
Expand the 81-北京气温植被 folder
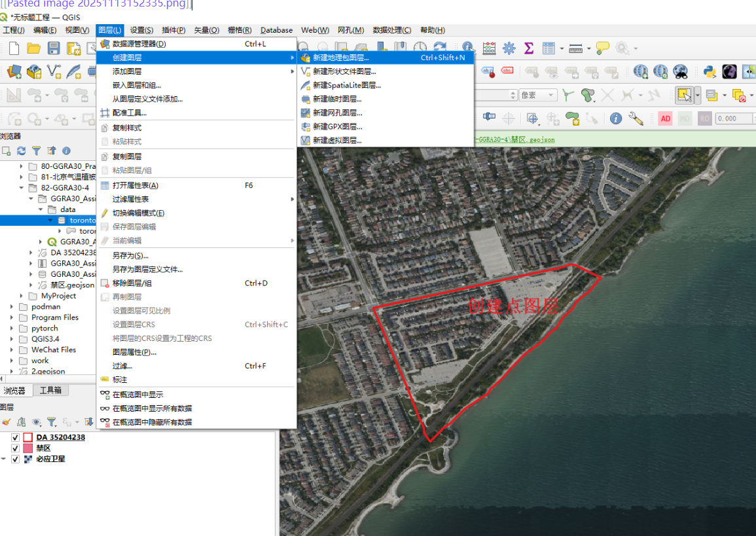tap(21, 177)
